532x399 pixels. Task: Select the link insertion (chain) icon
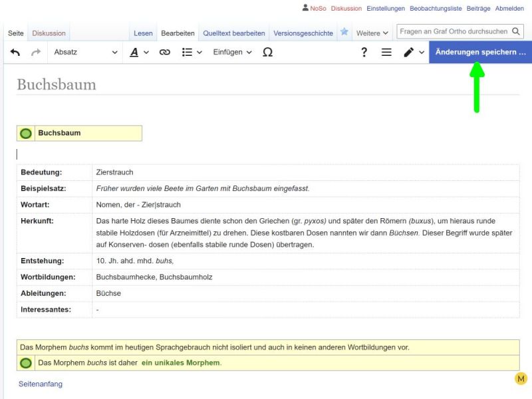coord(164,52)
